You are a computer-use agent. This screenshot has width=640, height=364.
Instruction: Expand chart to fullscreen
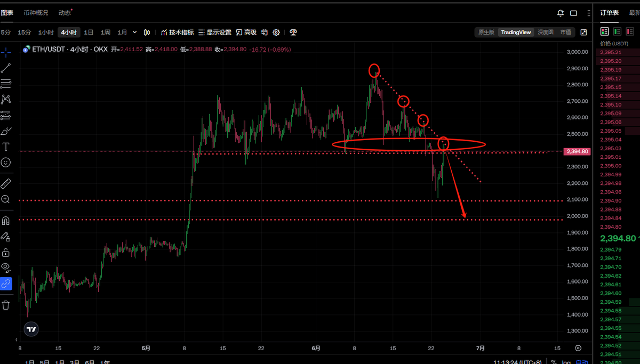pyautogui.click(x=583, y=33)
